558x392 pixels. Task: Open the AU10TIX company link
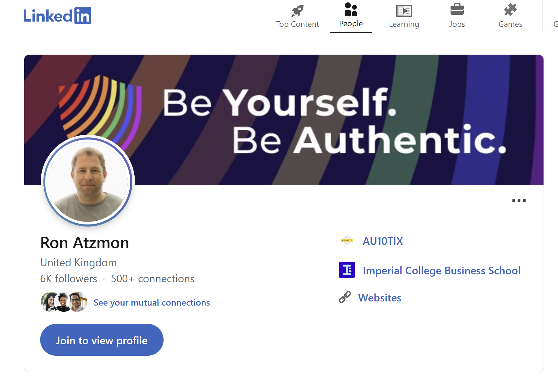tap(383, 241)
